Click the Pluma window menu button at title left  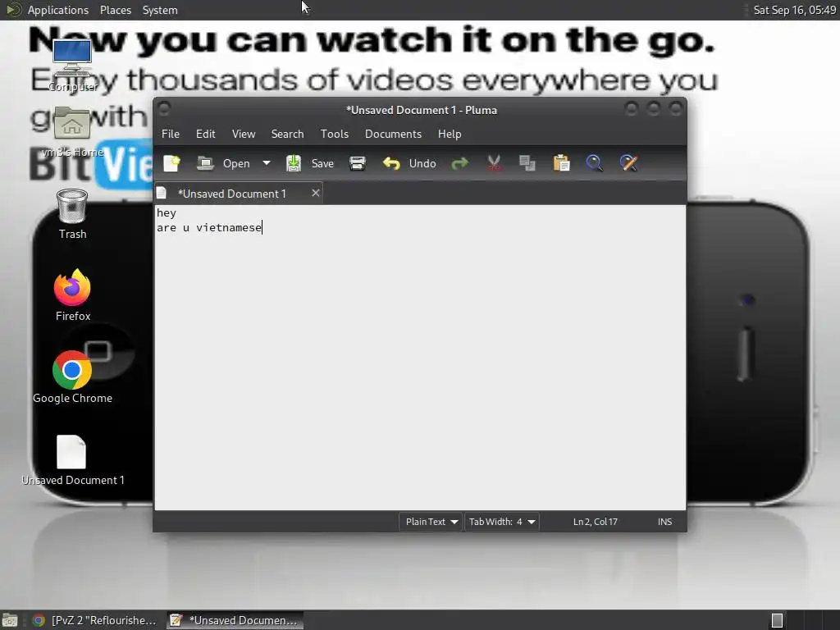click(x=164, y=109)
